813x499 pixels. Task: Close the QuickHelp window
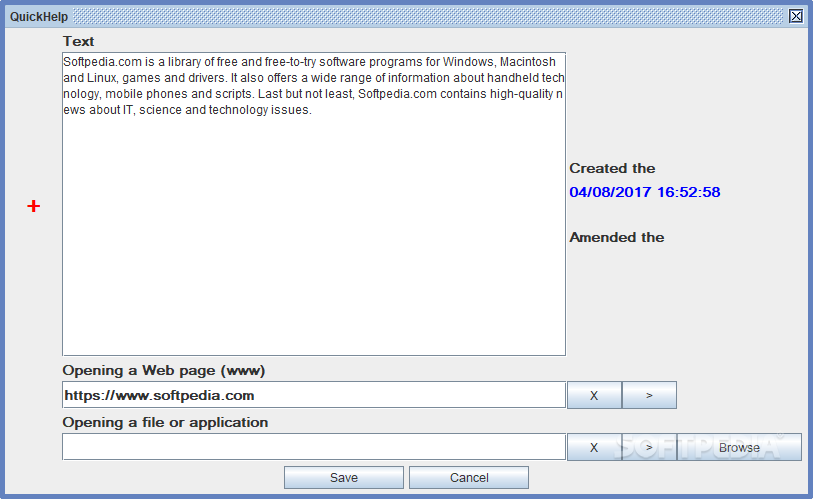coord(796,17)
